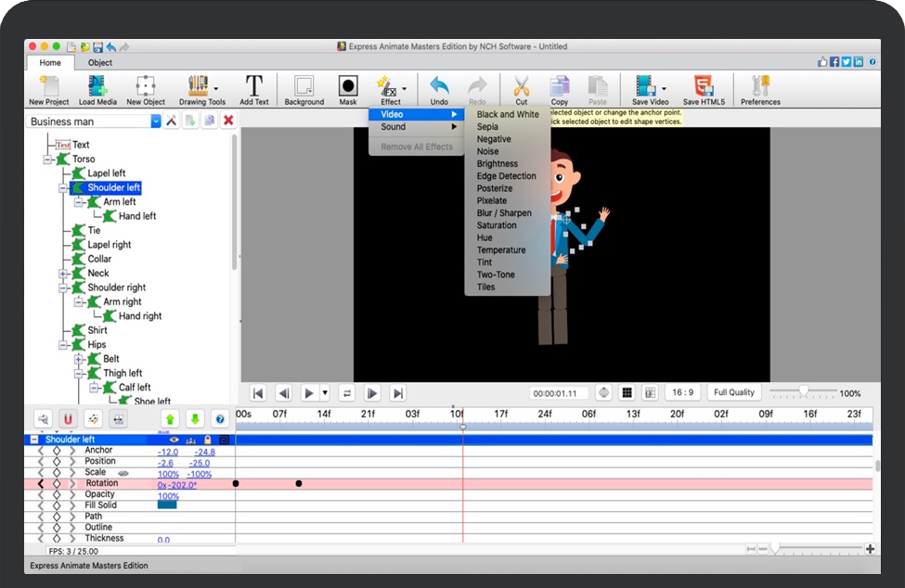The width and height of the screenshot is (905, 588).
Task: Click the Remove All Effects entry
Action: click(x=416, y=147)
